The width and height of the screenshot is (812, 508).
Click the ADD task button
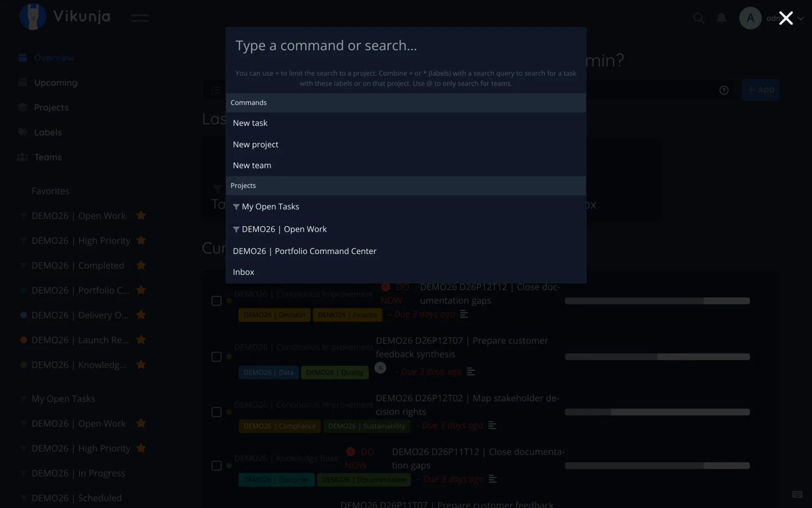760,90
